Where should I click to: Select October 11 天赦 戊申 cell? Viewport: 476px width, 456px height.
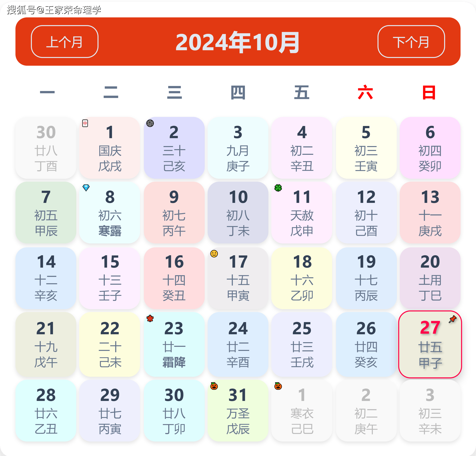pos(302,213)
